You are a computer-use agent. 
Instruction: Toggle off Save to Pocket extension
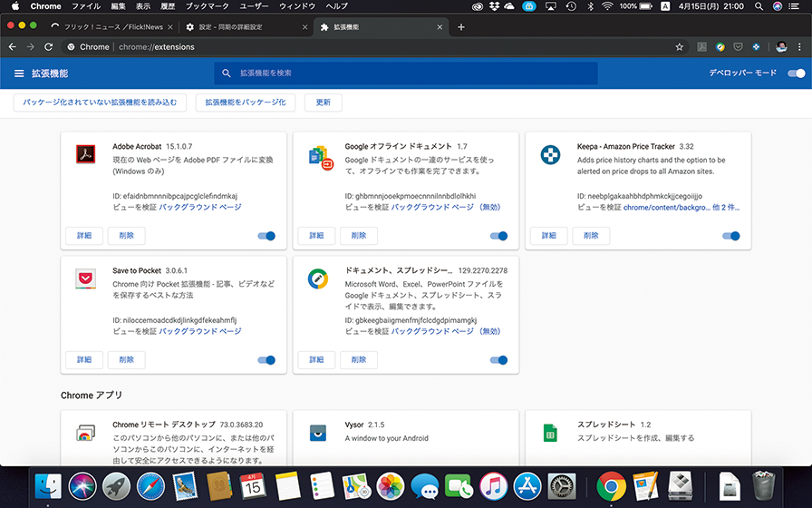[x=266, y=360]
